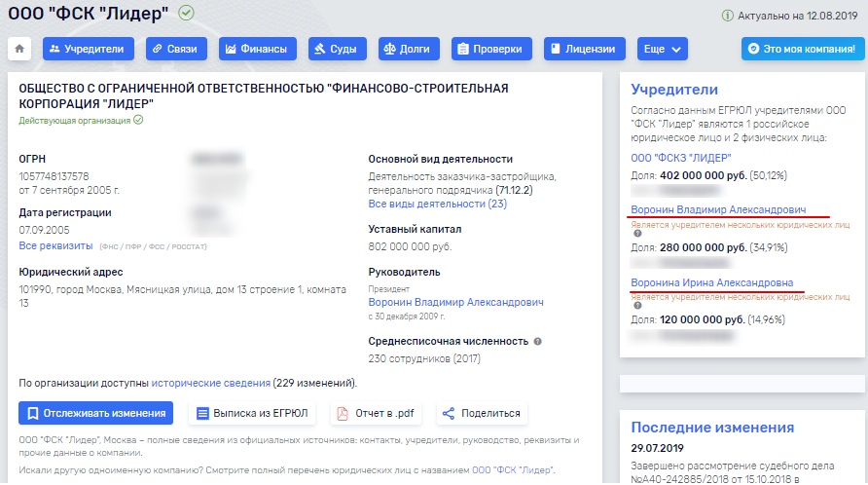
Task: Select the capital value 802 000 000 руб.
Action: click(x=411, y=246)
